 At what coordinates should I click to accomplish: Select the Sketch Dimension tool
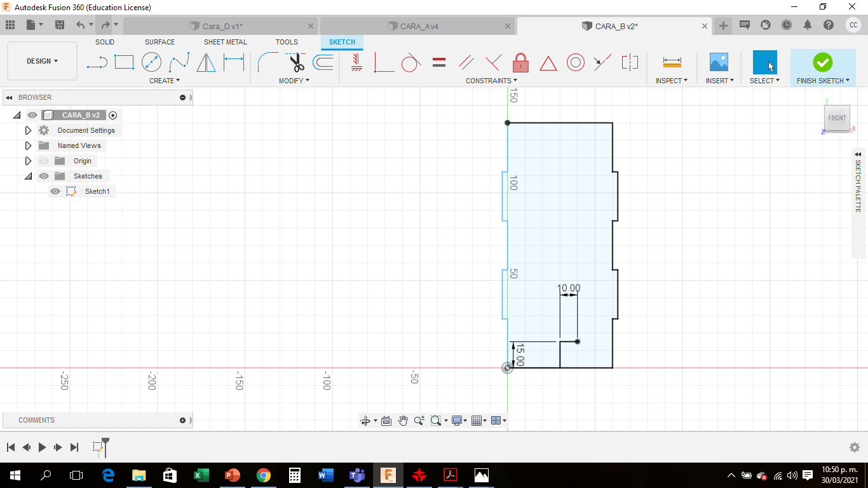tap(234, 62)
